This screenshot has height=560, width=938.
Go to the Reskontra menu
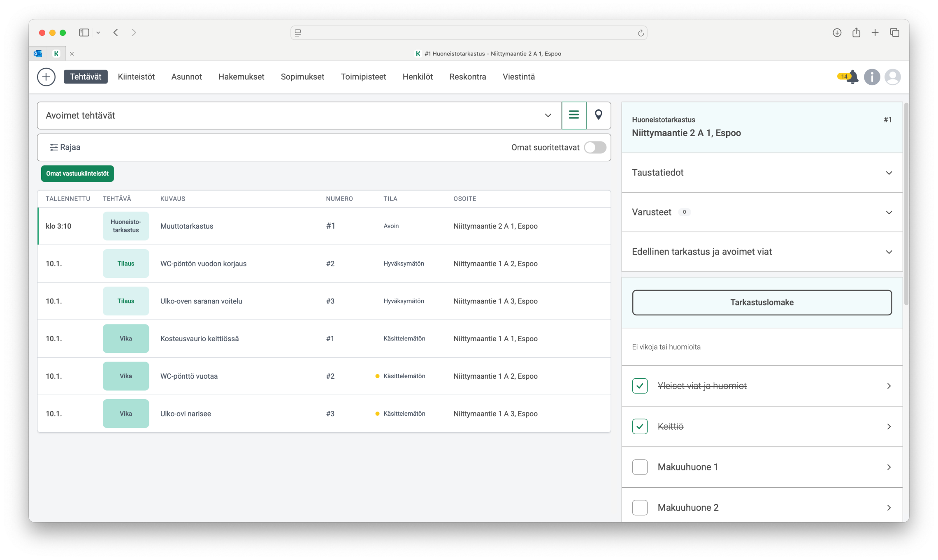(467, 77)
